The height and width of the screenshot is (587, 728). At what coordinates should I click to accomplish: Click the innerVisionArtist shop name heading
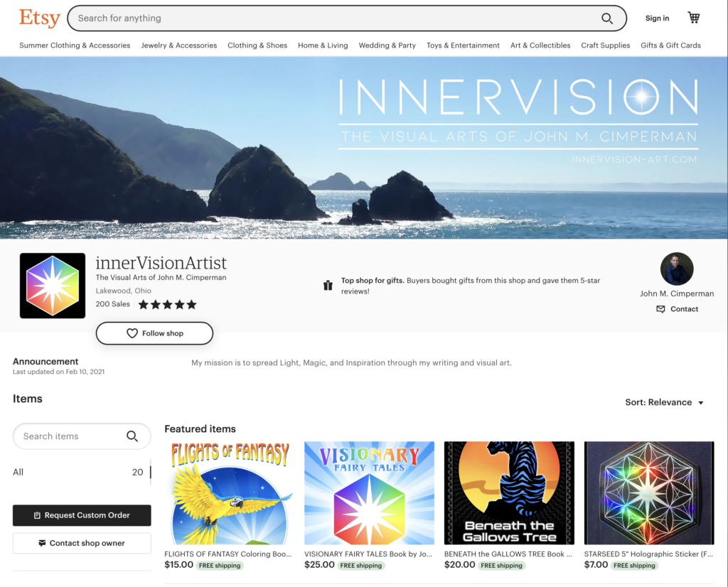pyautogui.click(x=161, y=263)
